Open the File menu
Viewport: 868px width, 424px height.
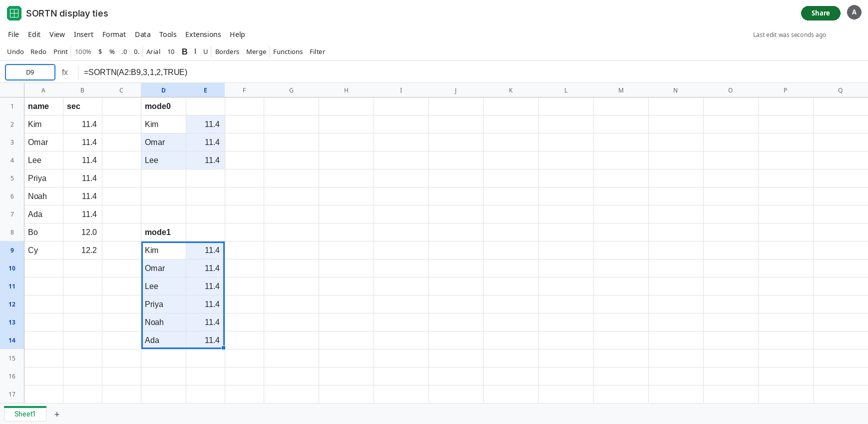13,34
